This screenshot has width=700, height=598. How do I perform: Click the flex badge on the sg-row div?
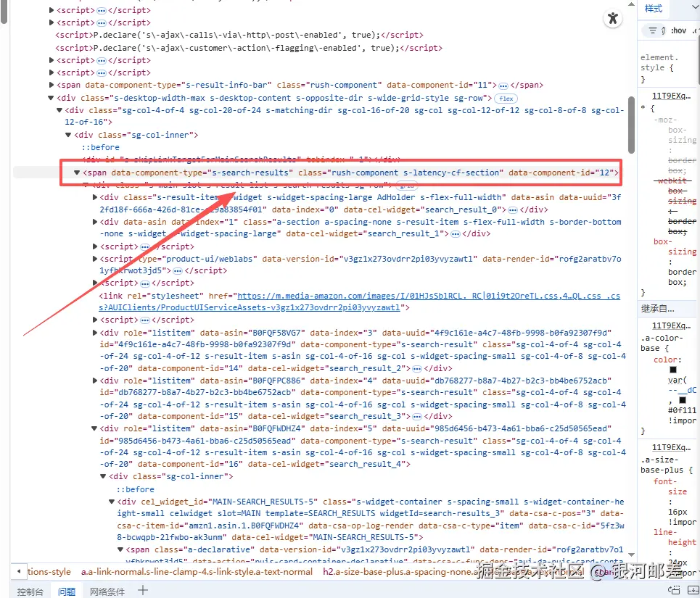[x=506, y=99]
